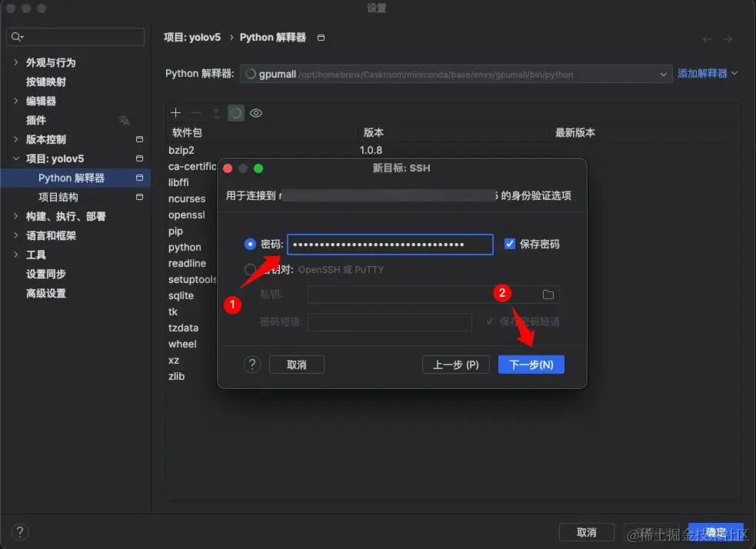This screenshot has height=549, width=756.
Task: Click the project-level icon beside breadcrumb title
Action: tap(321, 38)
